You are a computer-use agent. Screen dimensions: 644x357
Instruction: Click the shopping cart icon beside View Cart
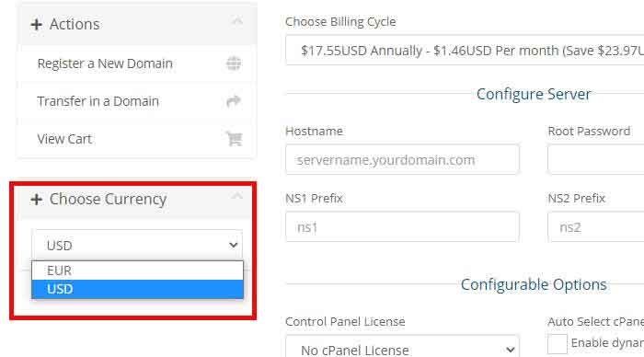coord(234,139)
